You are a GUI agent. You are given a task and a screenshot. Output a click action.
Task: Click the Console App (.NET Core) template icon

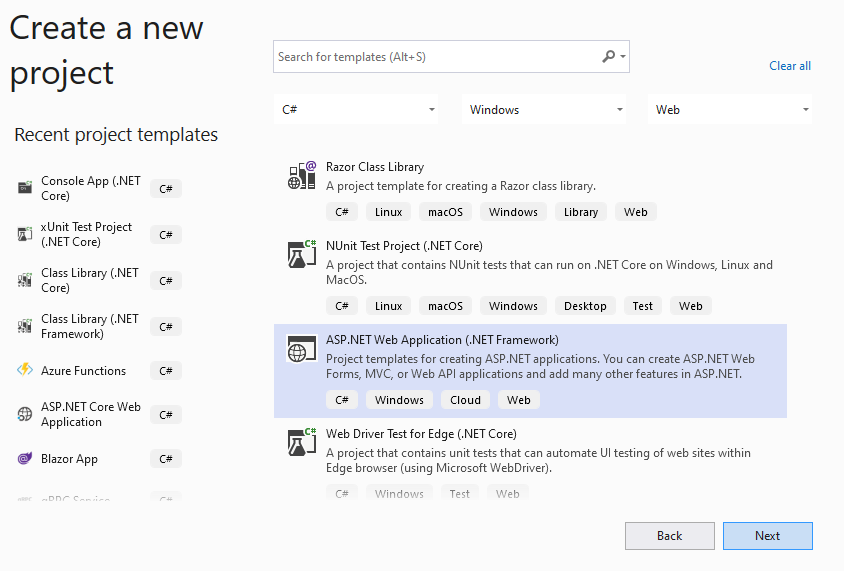point(25,188)
